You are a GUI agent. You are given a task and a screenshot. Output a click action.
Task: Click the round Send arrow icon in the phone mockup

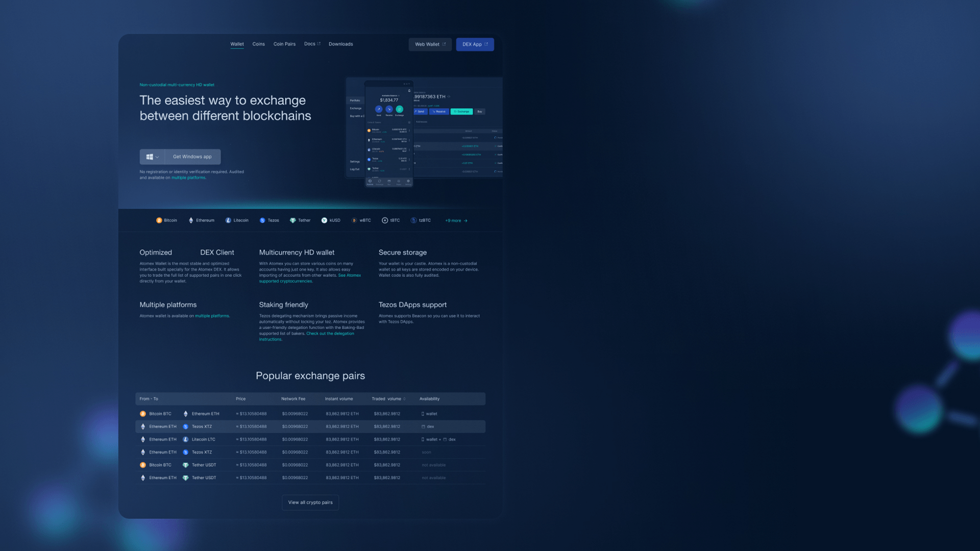click(379, 109)
